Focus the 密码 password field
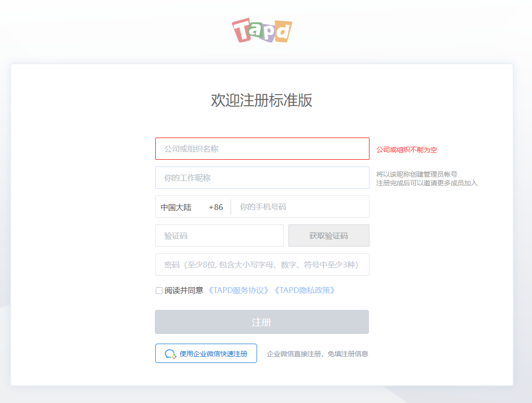 (x=262, y=265)
